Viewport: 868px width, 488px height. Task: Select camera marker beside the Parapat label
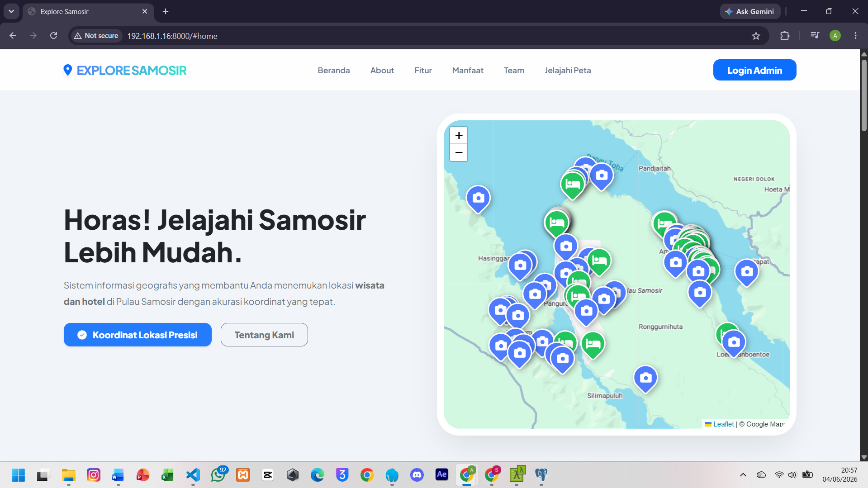pos(747,273)
